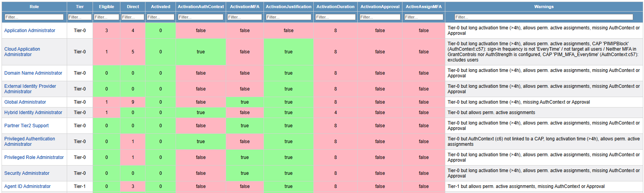644x193 pixels.
Task: Click Cloud Application Administrator's ActivationAuthContext cell
Action: coord(201,52)
